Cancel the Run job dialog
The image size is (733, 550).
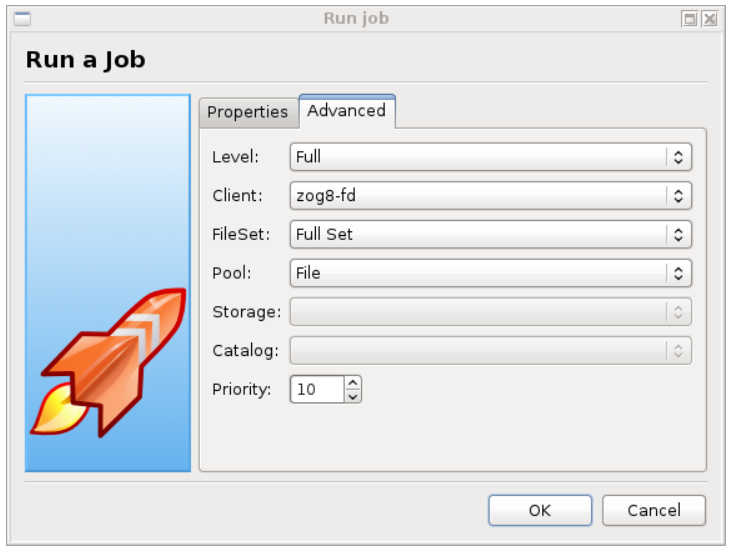click(x=653, y=510)
